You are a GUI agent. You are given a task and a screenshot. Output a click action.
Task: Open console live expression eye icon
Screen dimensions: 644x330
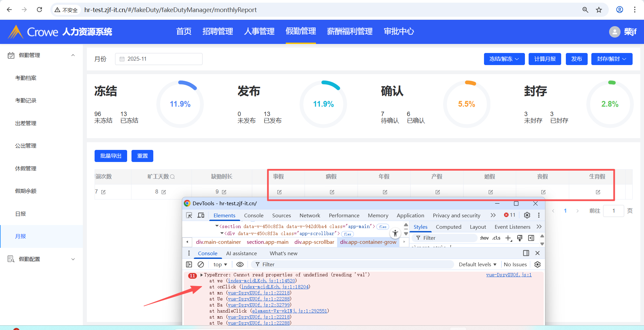pos(240,265)
